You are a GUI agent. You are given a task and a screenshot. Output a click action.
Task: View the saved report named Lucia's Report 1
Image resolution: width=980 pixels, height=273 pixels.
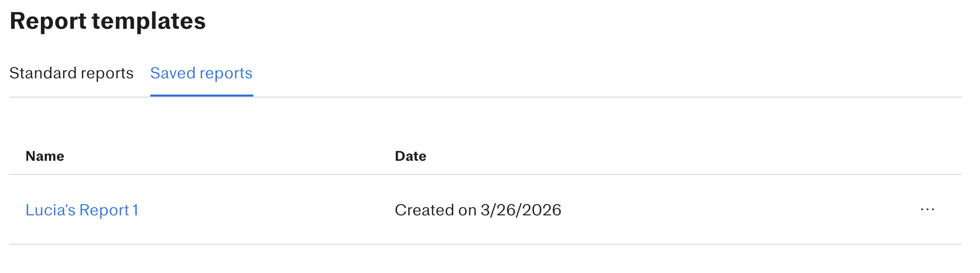(x=82, y=210)
